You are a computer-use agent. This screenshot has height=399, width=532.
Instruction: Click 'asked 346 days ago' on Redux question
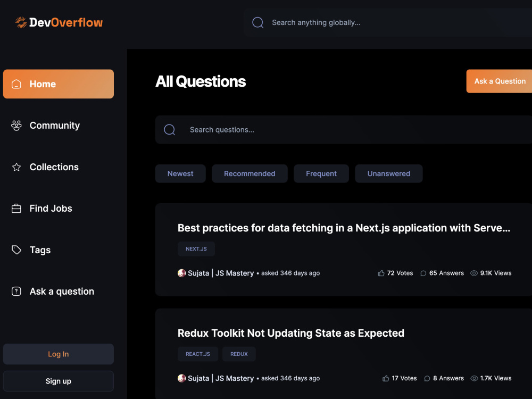290,378
